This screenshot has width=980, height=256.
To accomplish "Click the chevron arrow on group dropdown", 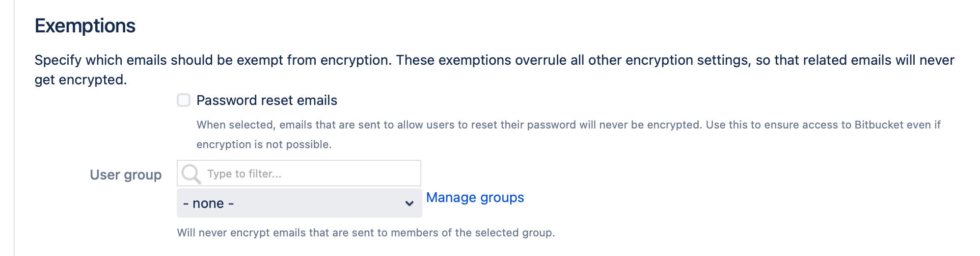I will 409,204.
